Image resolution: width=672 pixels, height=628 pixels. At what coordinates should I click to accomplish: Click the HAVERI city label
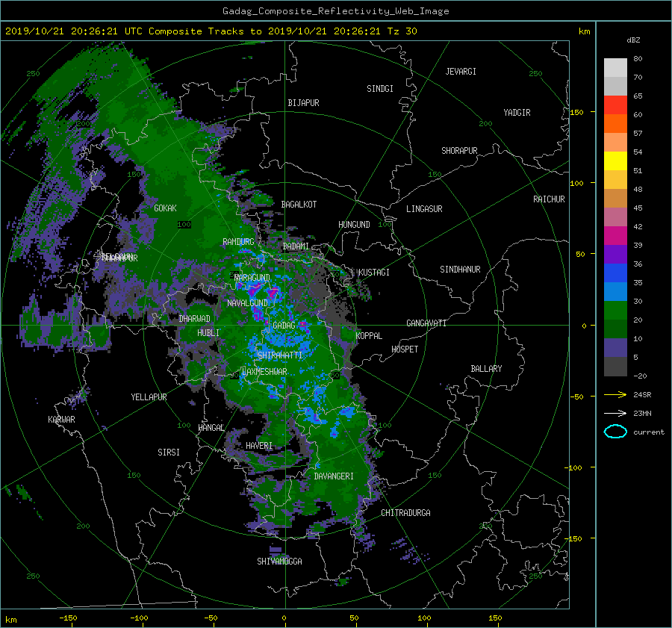[x=259, y=445]
